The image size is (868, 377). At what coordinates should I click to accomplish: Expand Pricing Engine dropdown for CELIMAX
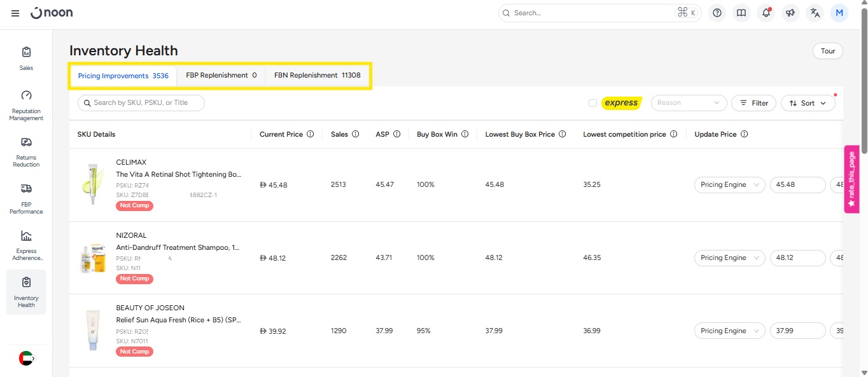tap(729, 185)
